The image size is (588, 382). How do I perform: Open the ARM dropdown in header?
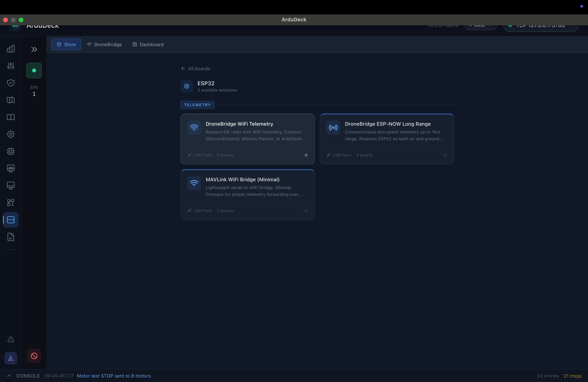(x=480, y=26)
